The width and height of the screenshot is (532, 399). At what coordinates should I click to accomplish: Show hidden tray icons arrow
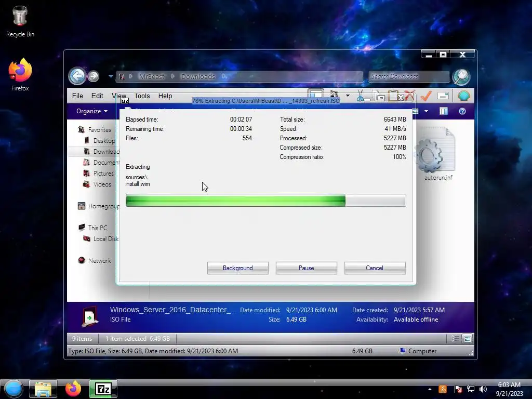tap(430, 389)
